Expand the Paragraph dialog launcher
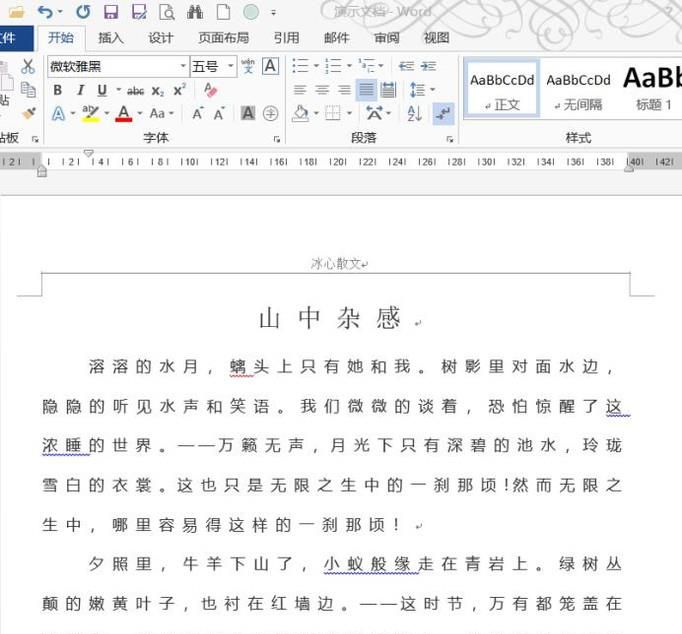Screen dimensions: 682x634 (x=450, y=139)
